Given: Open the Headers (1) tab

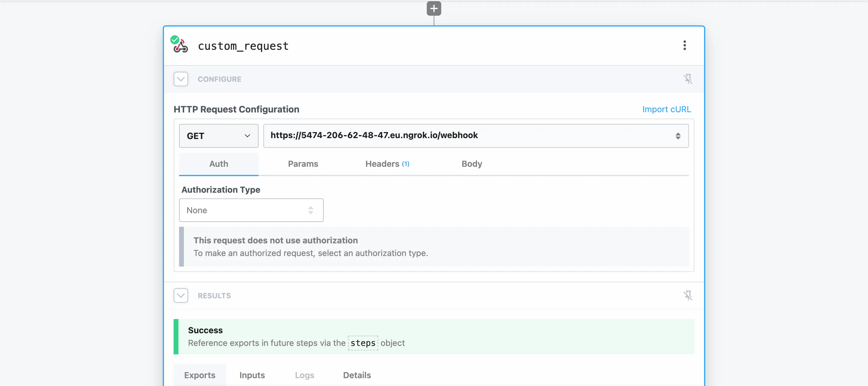Looking at the screenshot, I should click(387, 164).
